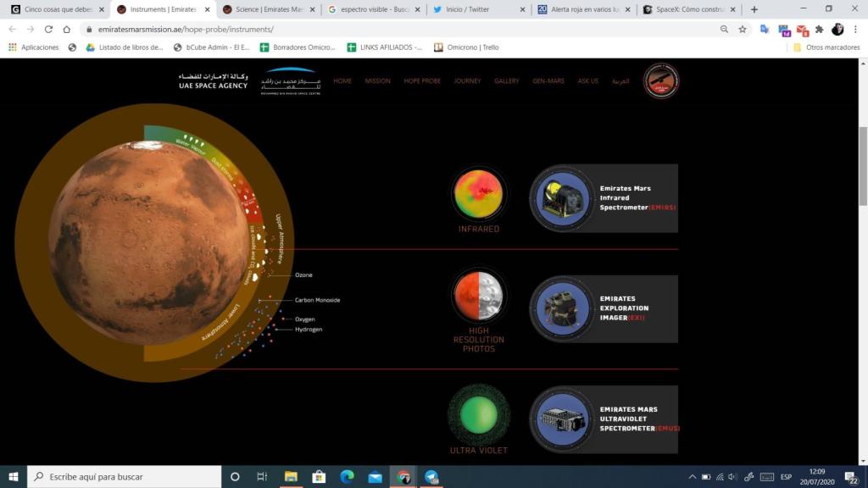
Task: Click the Ultraviolet Spectrometer instrument icon
Action: 563,419
